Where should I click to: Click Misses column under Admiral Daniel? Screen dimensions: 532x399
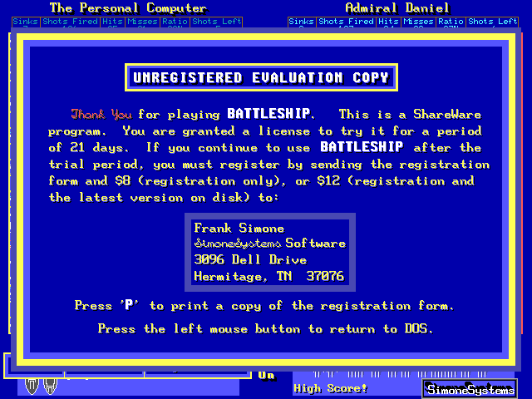point(418,22)
